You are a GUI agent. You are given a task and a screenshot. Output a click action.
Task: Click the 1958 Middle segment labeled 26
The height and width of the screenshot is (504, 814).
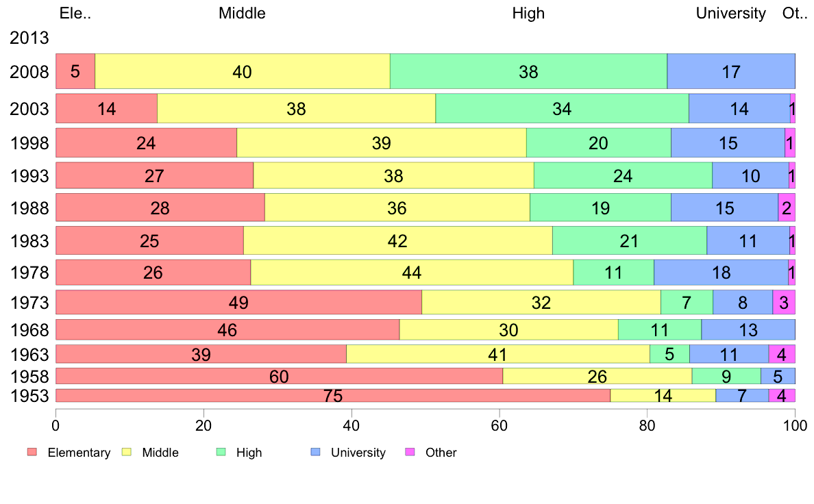(597, 377)
